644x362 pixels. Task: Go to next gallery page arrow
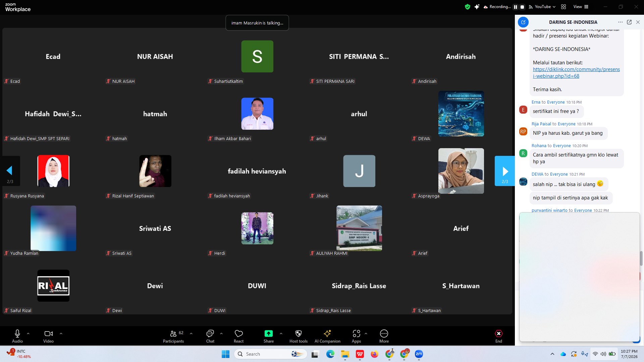point(505,171)
